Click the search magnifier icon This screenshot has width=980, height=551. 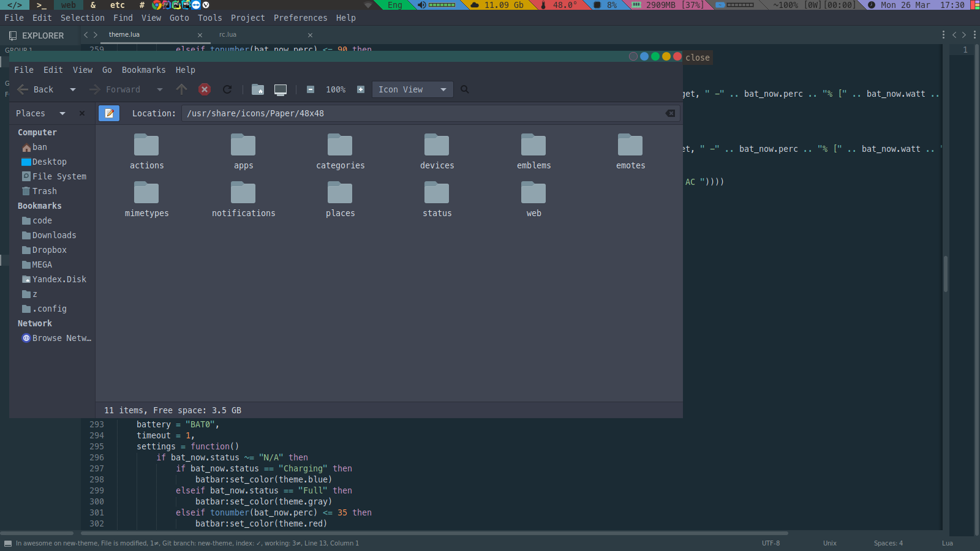465,89
